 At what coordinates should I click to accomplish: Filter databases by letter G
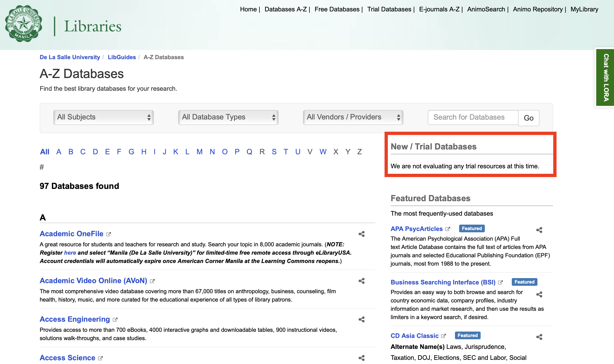131,152
